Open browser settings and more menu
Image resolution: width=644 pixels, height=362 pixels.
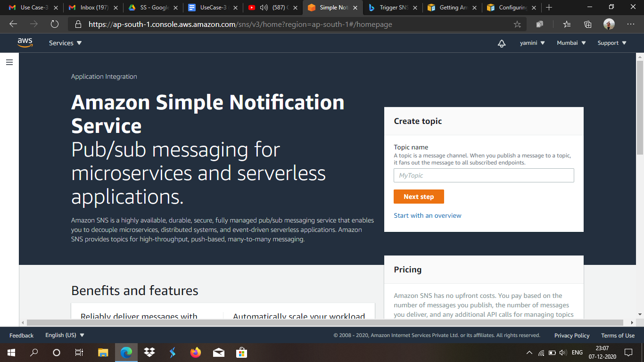631,24
